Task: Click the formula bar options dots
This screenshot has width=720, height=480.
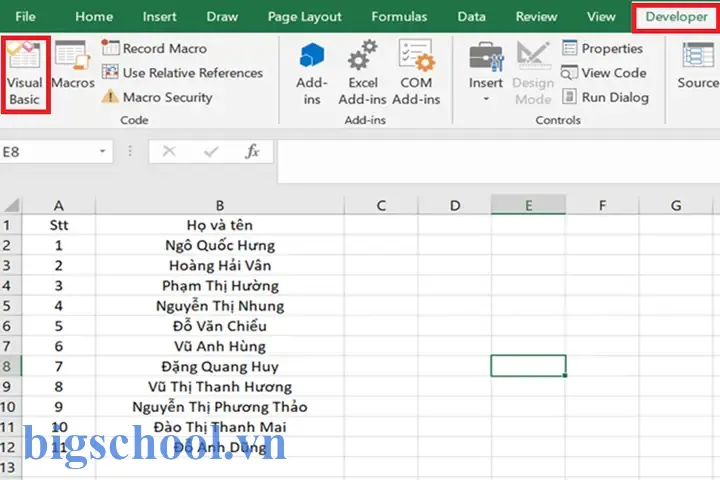Action: pos(130,151)
